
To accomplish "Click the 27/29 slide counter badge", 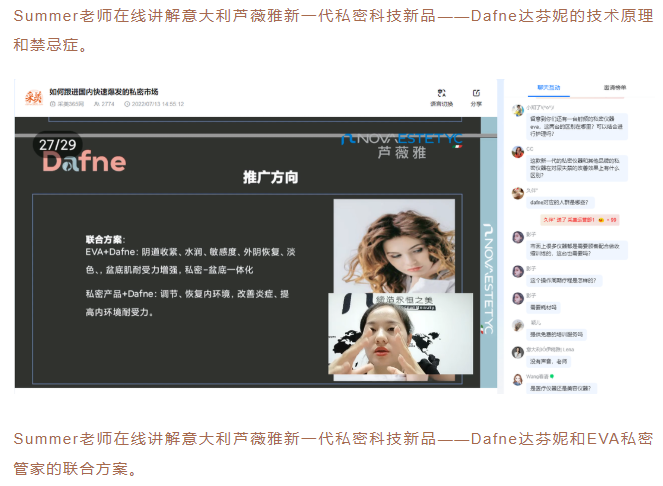I will (57, 145).
